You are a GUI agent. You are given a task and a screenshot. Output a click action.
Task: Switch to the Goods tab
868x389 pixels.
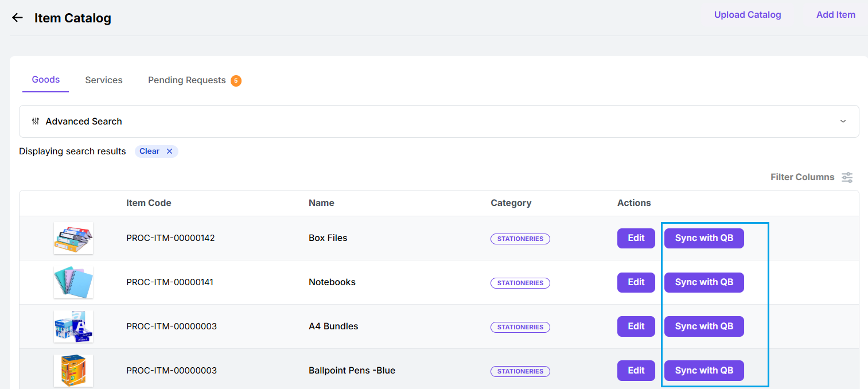(x=46, y=80)
